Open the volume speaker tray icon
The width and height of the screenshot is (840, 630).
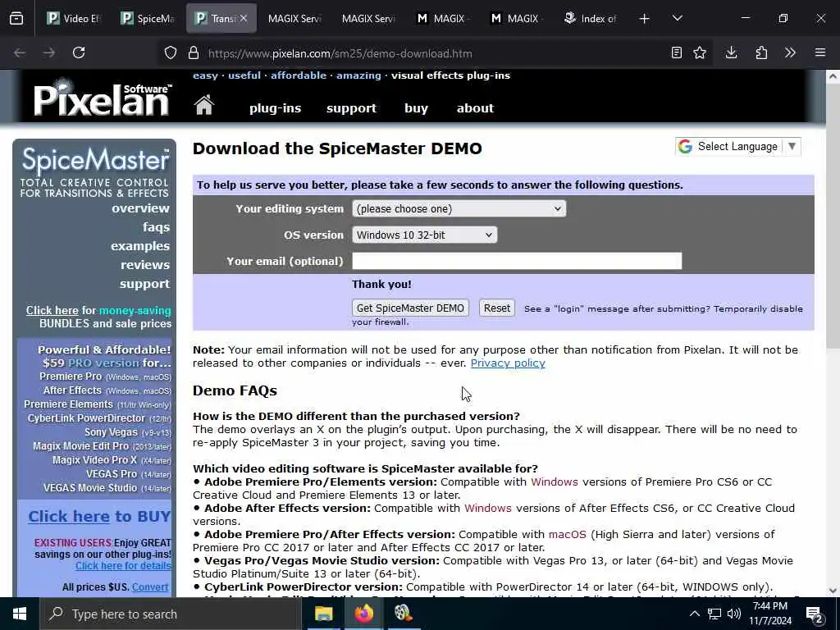[734, 614]
